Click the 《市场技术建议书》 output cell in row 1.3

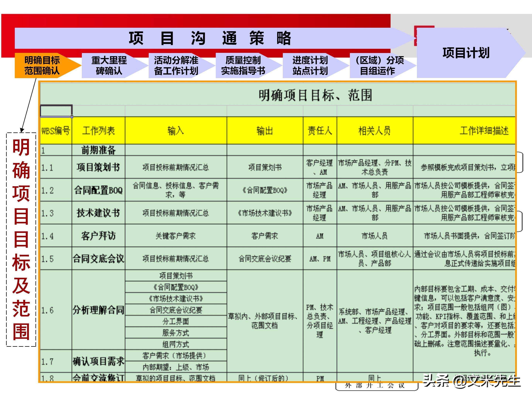tap(265, 213)
